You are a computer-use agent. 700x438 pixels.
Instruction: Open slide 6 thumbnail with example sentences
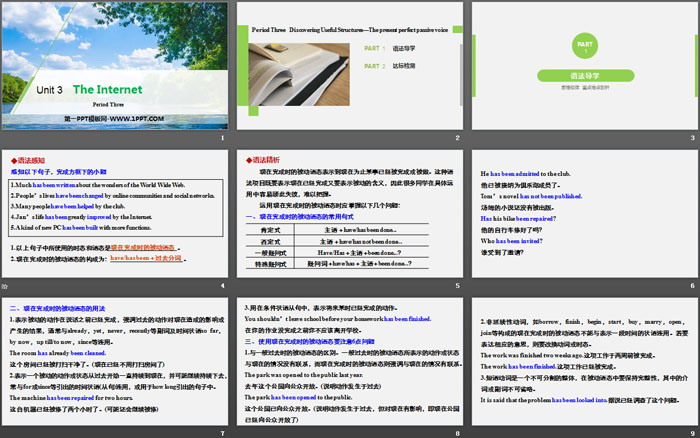point(584,222)
